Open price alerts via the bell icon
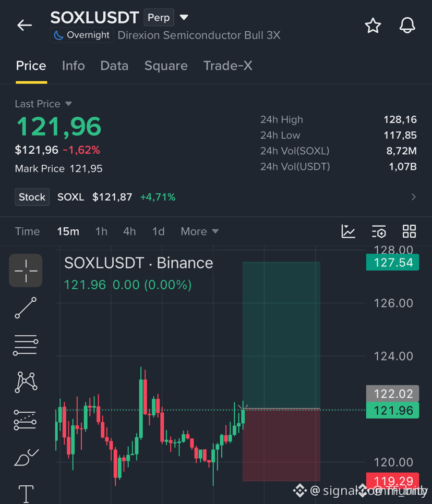The width and height of the screenshot is (432, 504). (x=407, y=26)
